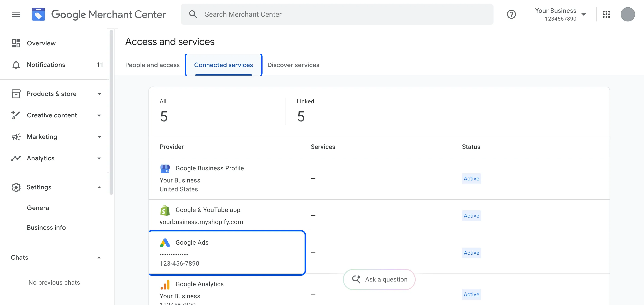Click the account profile avatar

627,14
